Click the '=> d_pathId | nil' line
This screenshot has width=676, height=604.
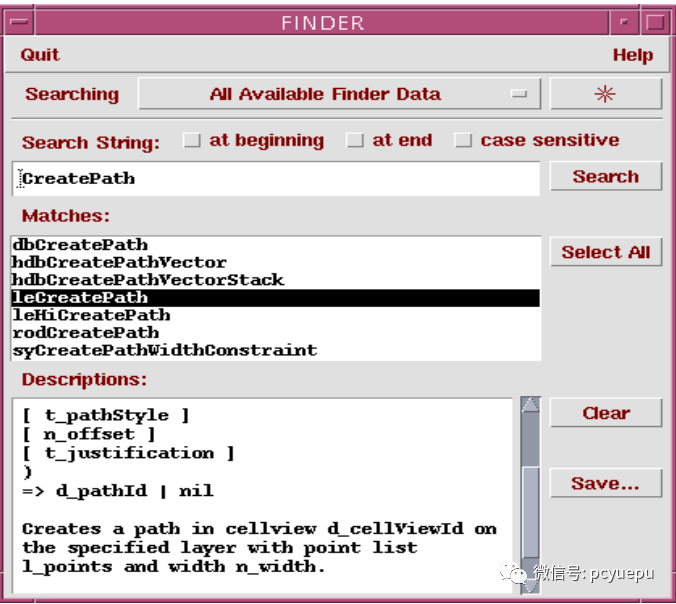coord(118,491)
